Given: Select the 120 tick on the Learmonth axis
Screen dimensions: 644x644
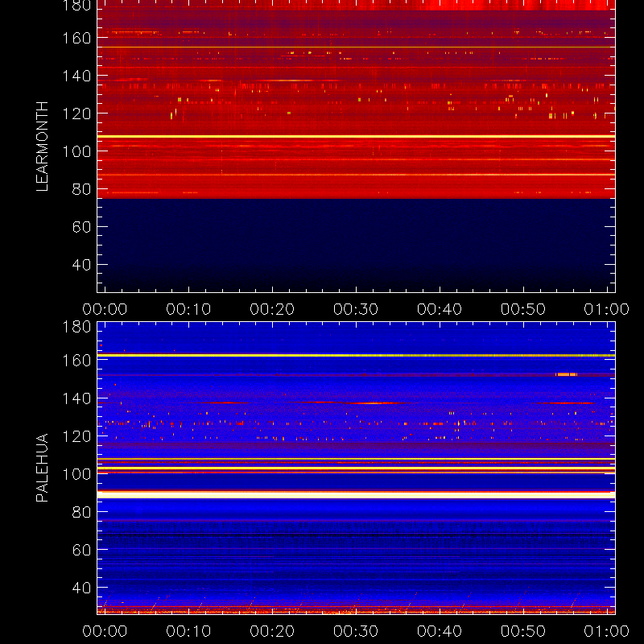Looking at the screenshot, I should point(76,114).
